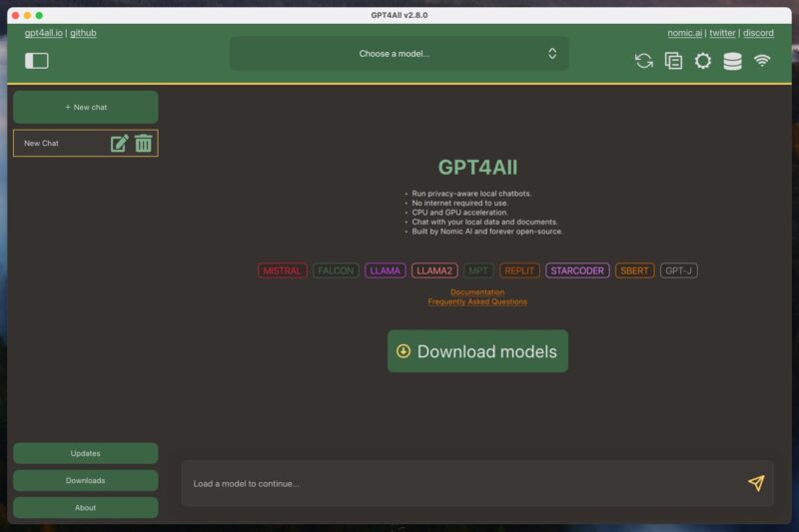
Task: Click the MPT model tag
Action: point(478,270)
